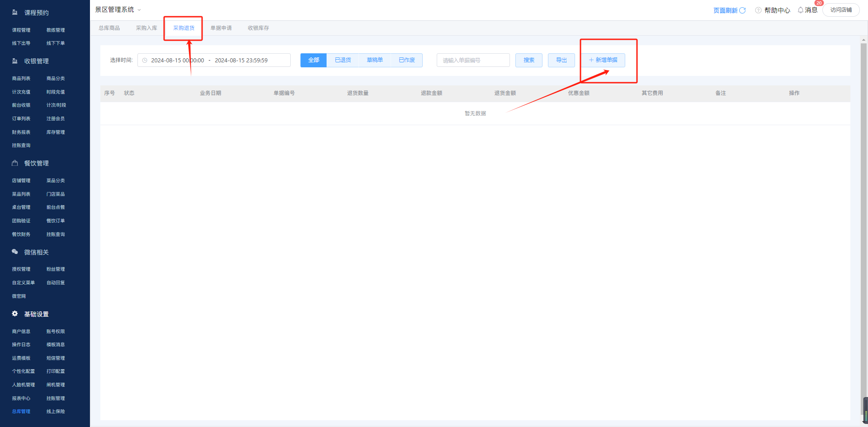Viewport: 868px width, 427px height.
Task: Select the 全部 status filter
Action: pos(313,60)
